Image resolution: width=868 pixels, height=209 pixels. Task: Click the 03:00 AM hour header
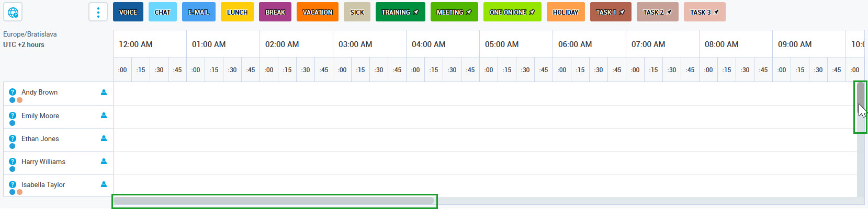coord(355,44)
